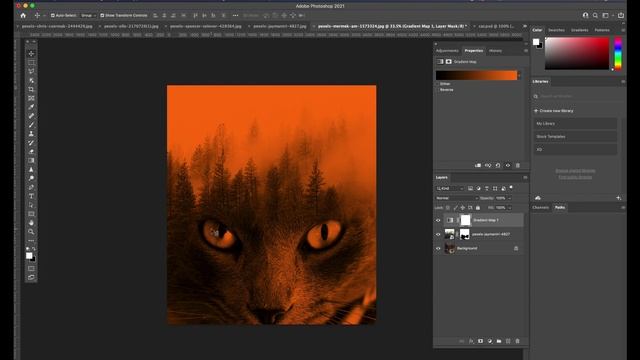
Task: Add layer style fx icon in Layers panel
Action: tap(471, 341)
